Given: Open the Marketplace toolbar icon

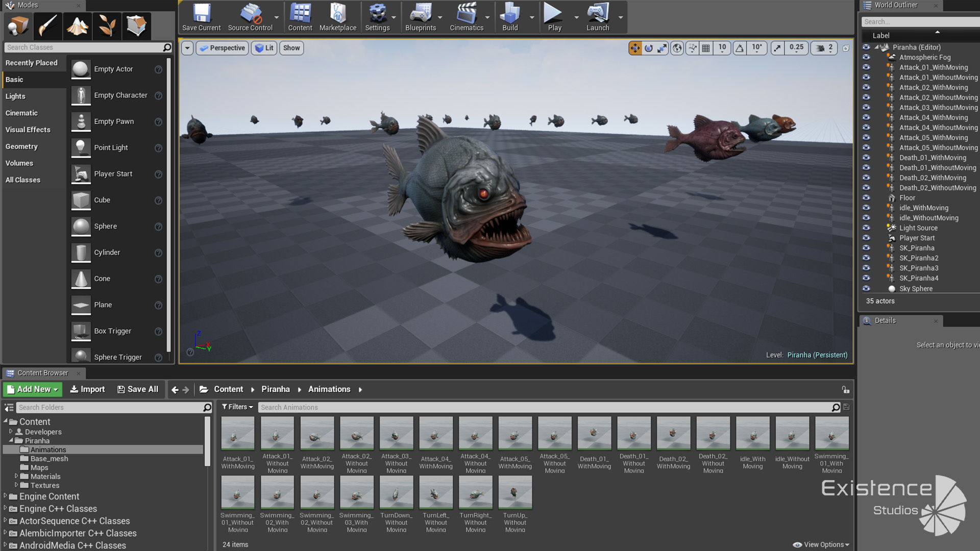Looking at the screenshot, I should click(x=338, y=17).
